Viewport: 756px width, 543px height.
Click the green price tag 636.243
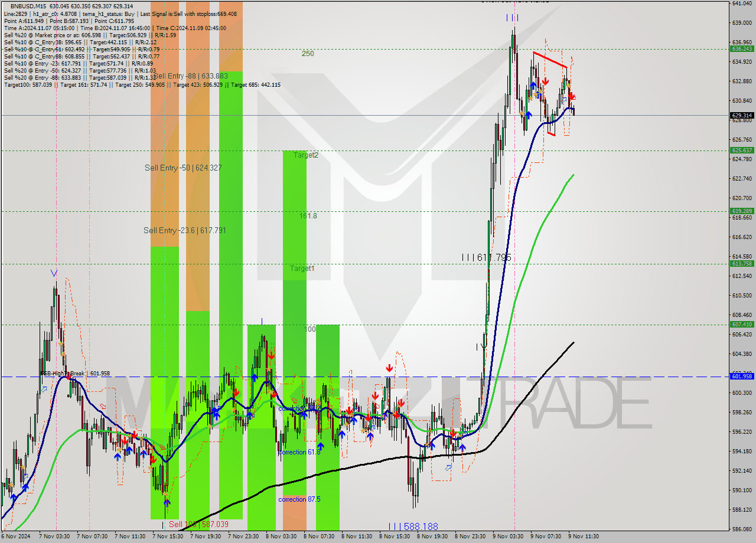coord(742,49)
